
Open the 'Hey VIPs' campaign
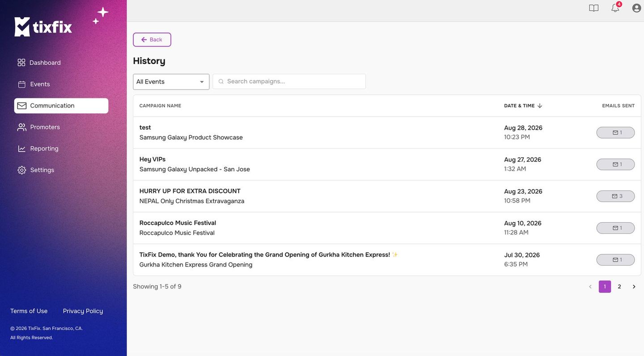tap(153, 159)
